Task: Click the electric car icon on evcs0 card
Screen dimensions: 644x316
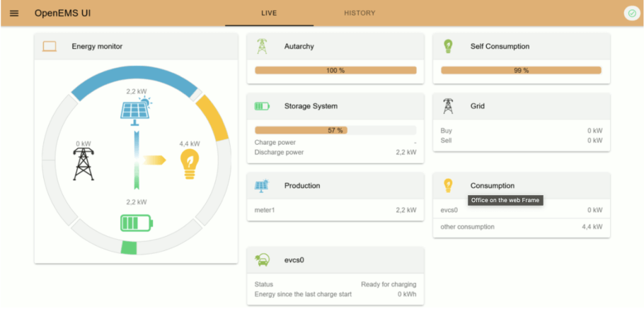Action: click(262, 259)
